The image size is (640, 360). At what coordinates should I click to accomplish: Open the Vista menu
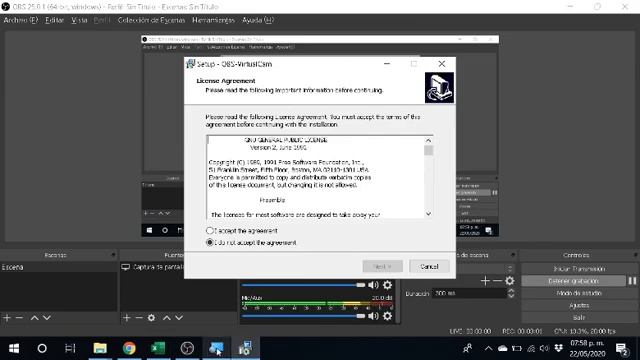[79, 20]
